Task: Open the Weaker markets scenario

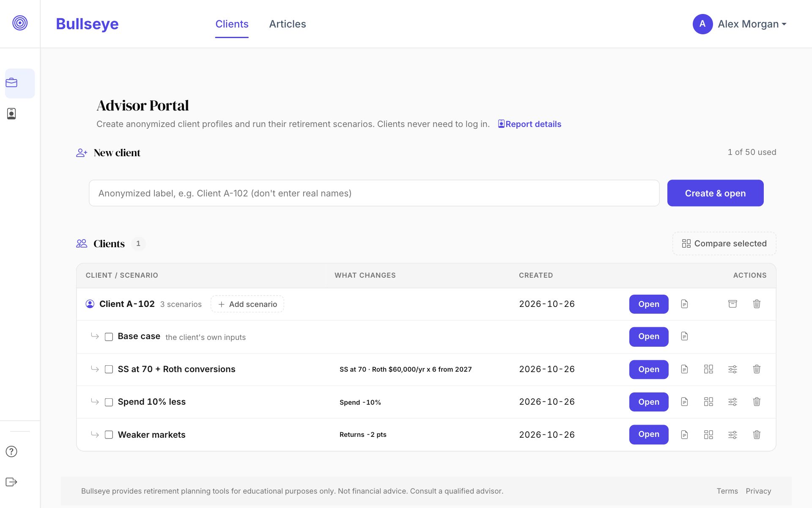Action: pyautogui.click(x=649, y=434)
